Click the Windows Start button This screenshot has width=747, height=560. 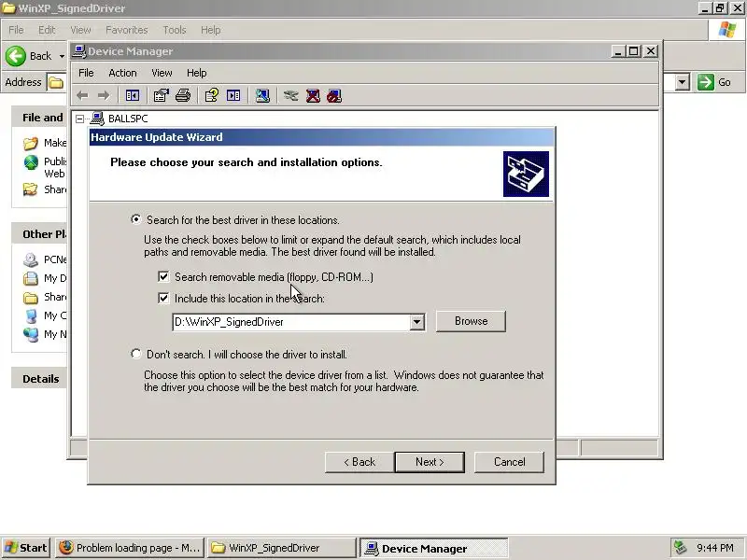pos(26,548)
